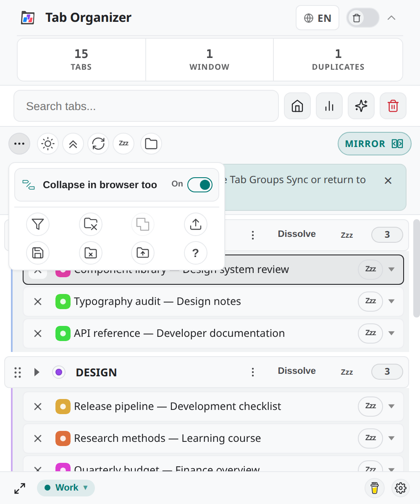The height and width of the screenshot is (504, 420).
Task: Sleep the Typography audit tab
Action: click(x=370, y=301)
